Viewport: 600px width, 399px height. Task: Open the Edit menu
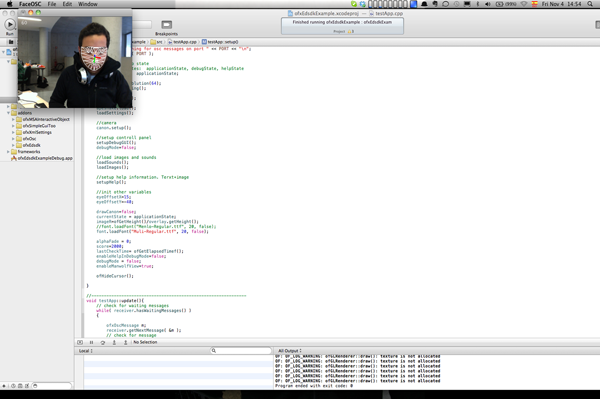coord(67,4)
